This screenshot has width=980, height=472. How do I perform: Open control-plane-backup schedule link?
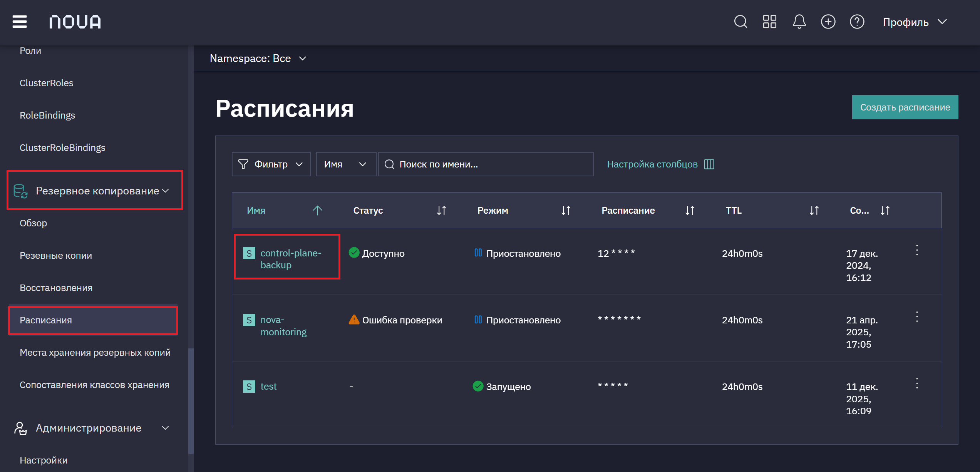[291, 259]
